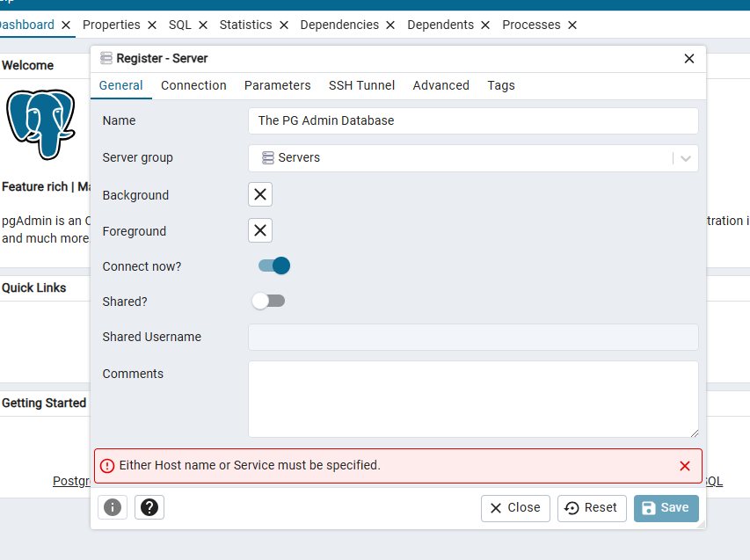Switch to the Connection tab

pyautogui.click(x=193, y=85)
